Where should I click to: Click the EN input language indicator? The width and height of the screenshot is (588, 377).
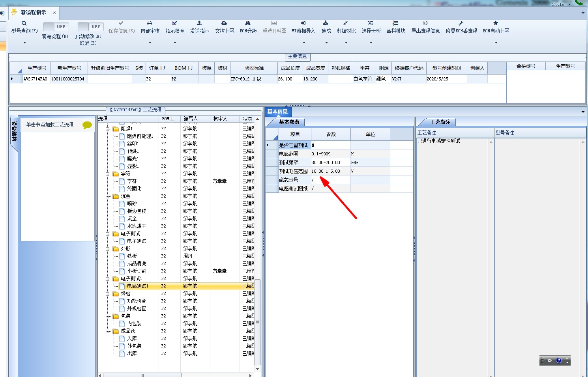550,360
